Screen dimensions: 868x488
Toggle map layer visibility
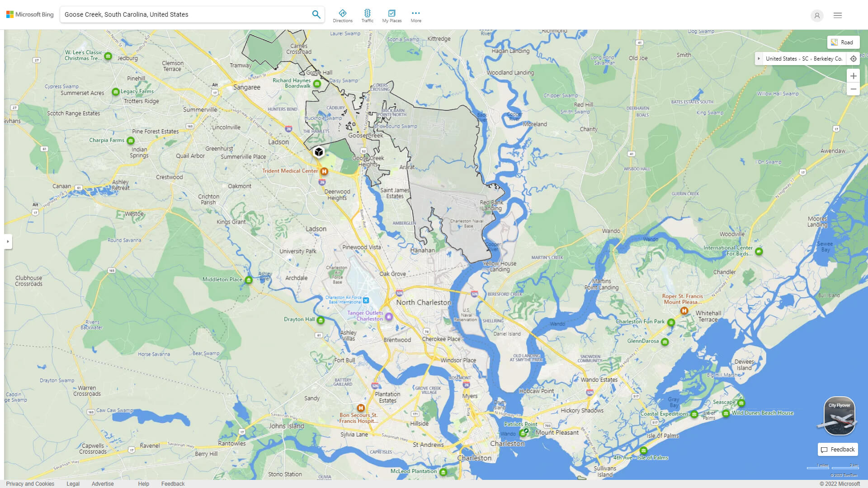pyautogui.click(x=842, y=42)
